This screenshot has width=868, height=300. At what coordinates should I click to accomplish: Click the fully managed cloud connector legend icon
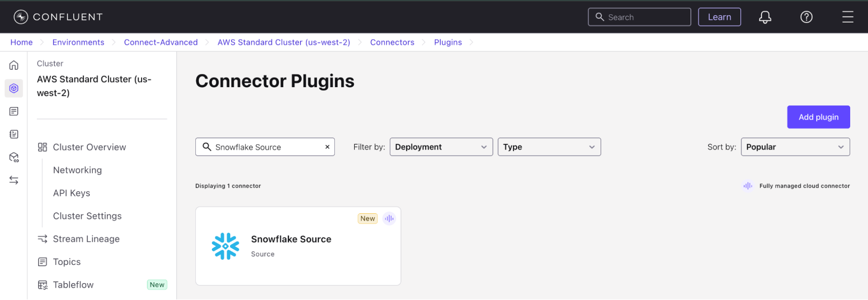tap(748, 186)
